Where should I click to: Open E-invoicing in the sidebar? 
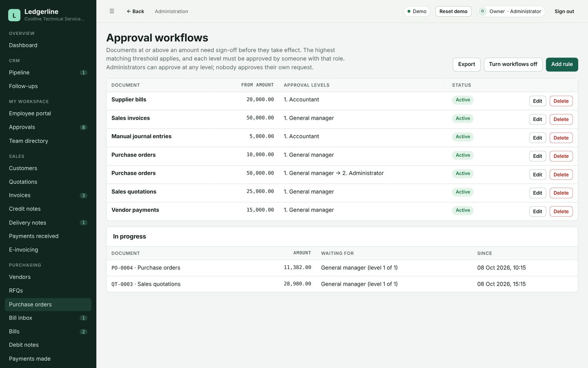coord(48,250)
